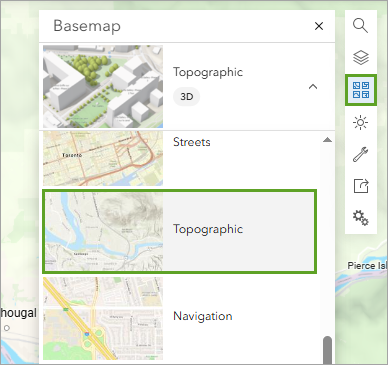Click the Pierce Isl map label

[x=367, y=266]
